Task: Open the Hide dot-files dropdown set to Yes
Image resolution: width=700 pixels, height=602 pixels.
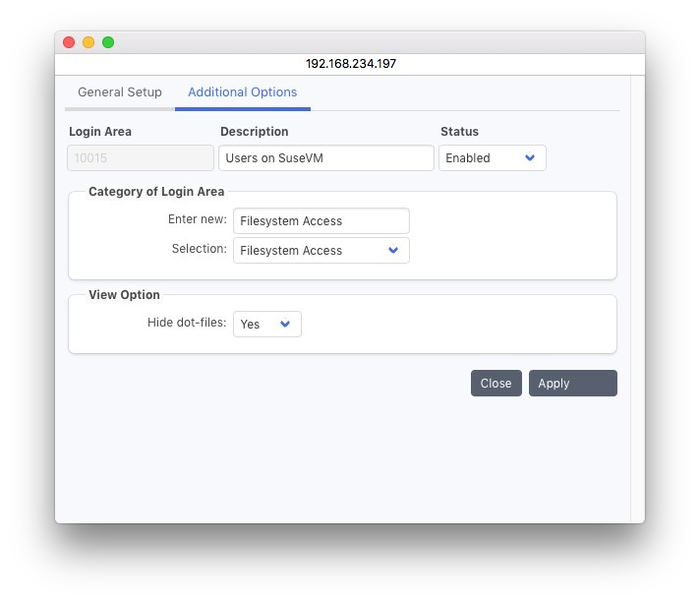Action: coord(266,325)
